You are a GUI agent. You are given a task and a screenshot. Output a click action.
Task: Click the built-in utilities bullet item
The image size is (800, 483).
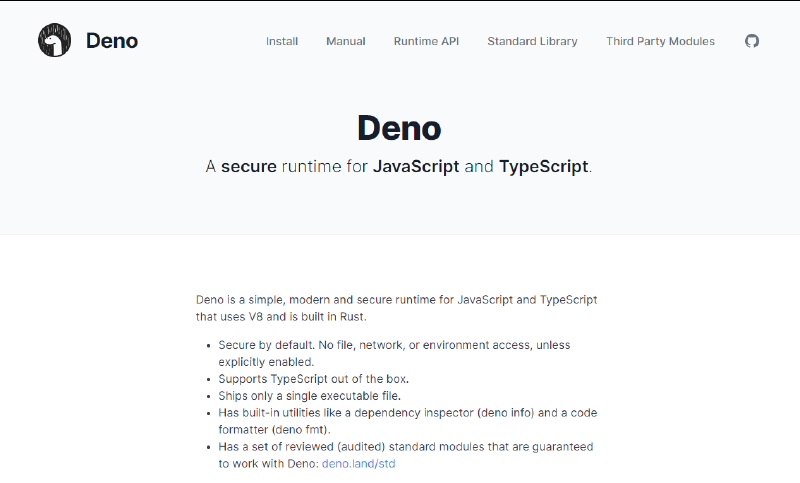[x=408, y=413]
